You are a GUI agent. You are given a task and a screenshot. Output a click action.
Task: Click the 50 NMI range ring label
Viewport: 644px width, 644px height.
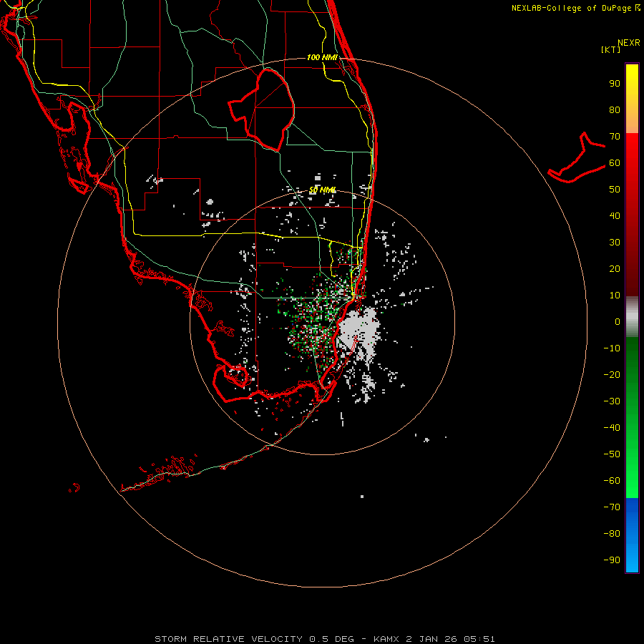[x=323, y=190]
